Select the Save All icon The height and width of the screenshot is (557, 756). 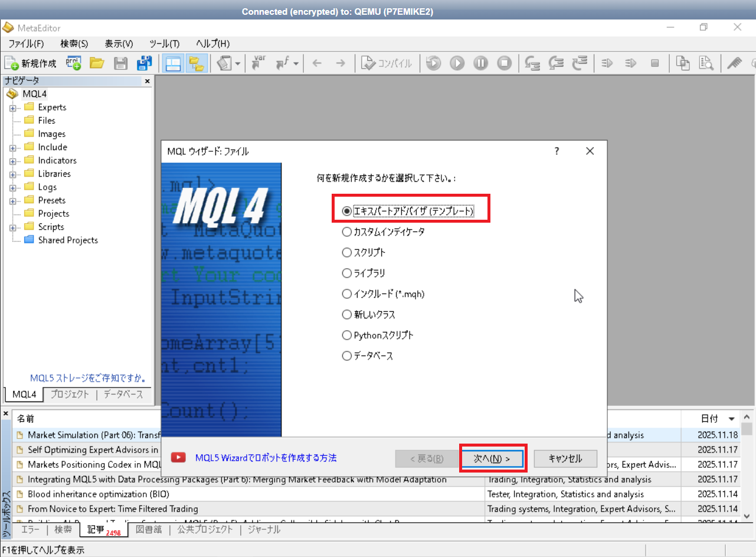(x=144, y=63)
